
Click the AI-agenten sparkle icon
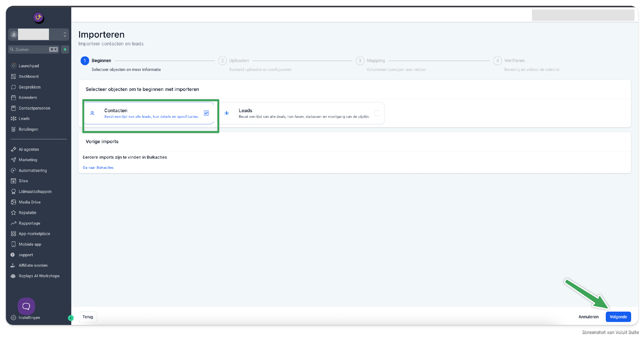(14, 149)
